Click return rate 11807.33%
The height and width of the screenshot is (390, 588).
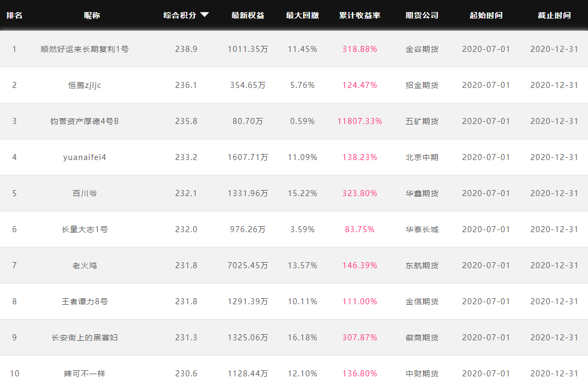pyautogui.click(x=360, y=121)
